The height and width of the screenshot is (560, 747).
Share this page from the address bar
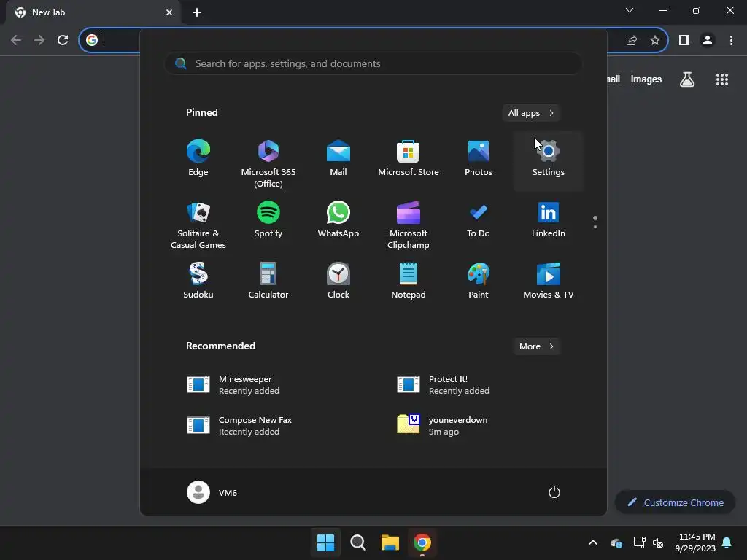pyautogui.click(x=632, y=40)
